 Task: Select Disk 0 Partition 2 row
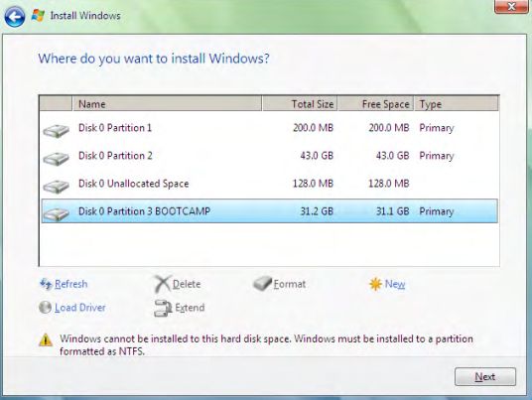click(270, 156)
